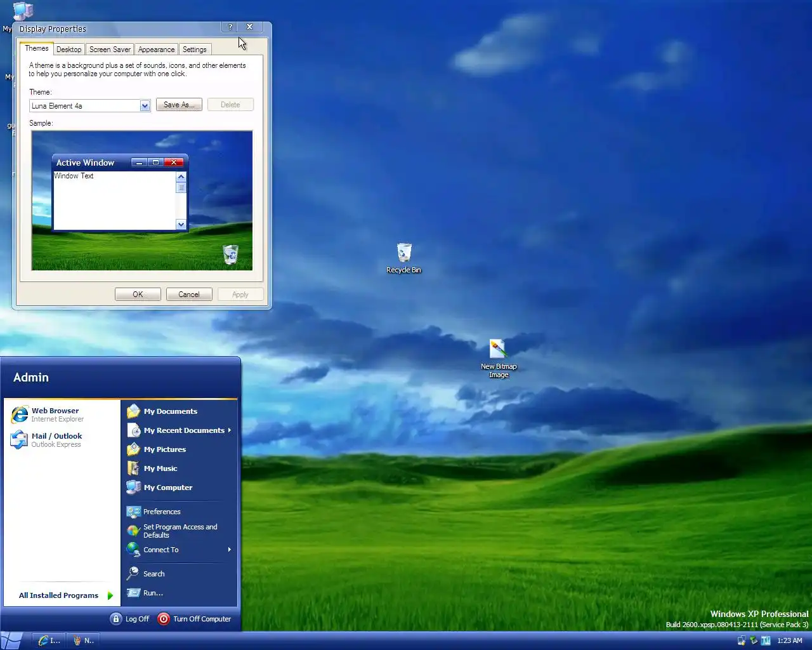Image resolution: width=812 pixels, height=650 pixels.
Task: Click the help question mark in Display Properties
Action: tap(230, 27)
